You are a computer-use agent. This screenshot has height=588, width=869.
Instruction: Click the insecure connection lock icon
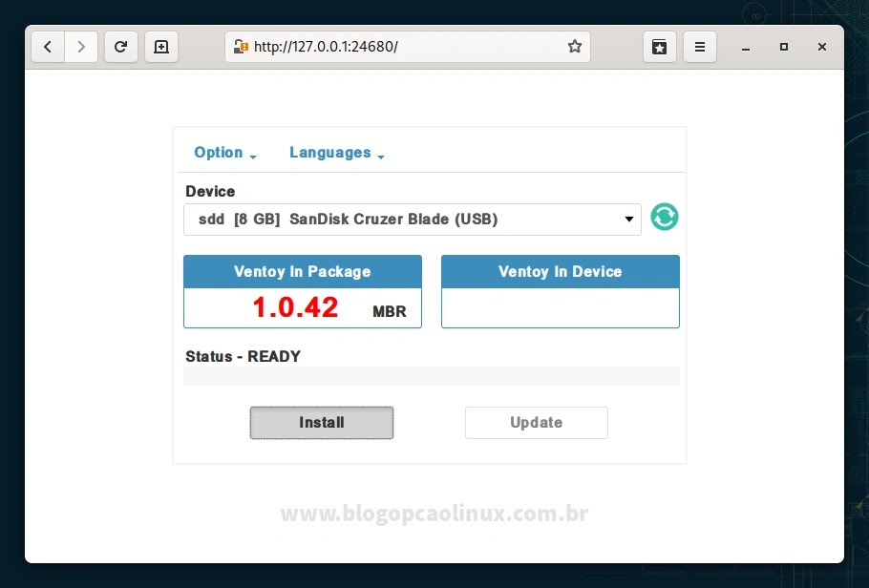[241, 47]
